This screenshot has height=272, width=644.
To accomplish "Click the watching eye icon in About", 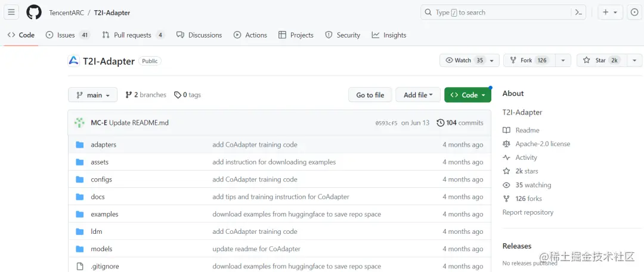I will 506,185.
